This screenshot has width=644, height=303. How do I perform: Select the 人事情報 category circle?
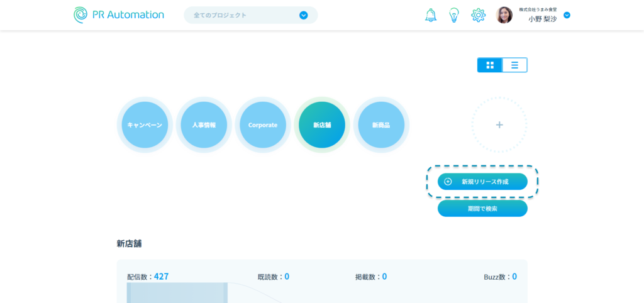pos(204,125)
